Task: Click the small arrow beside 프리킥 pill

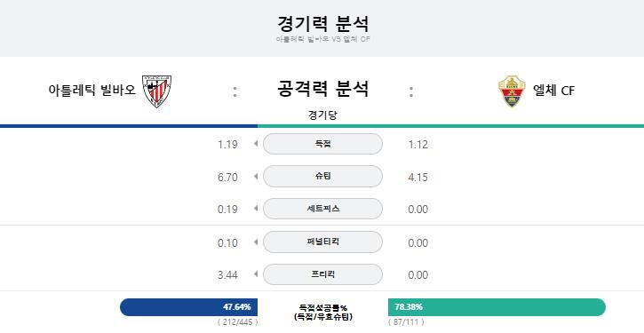Action: (256, 274)
